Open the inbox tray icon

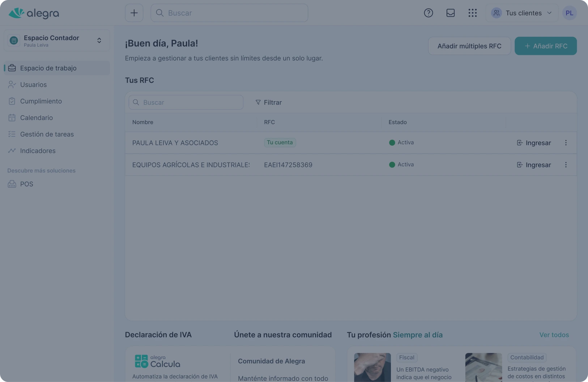[x=450, y=13]
